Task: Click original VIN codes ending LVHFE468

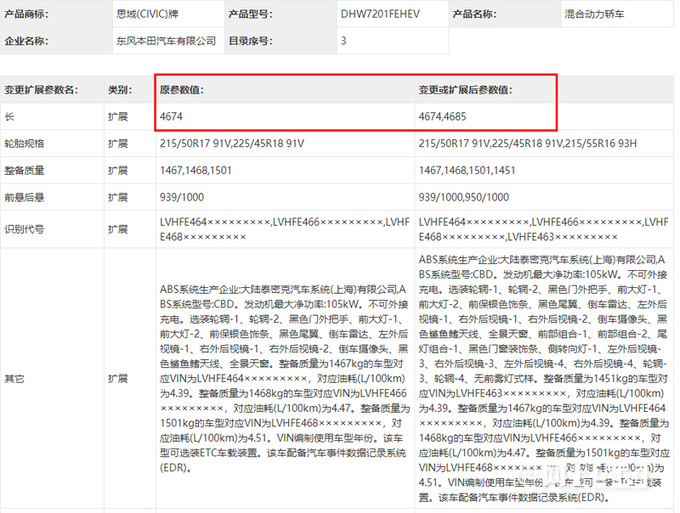Action: (284, 229)
